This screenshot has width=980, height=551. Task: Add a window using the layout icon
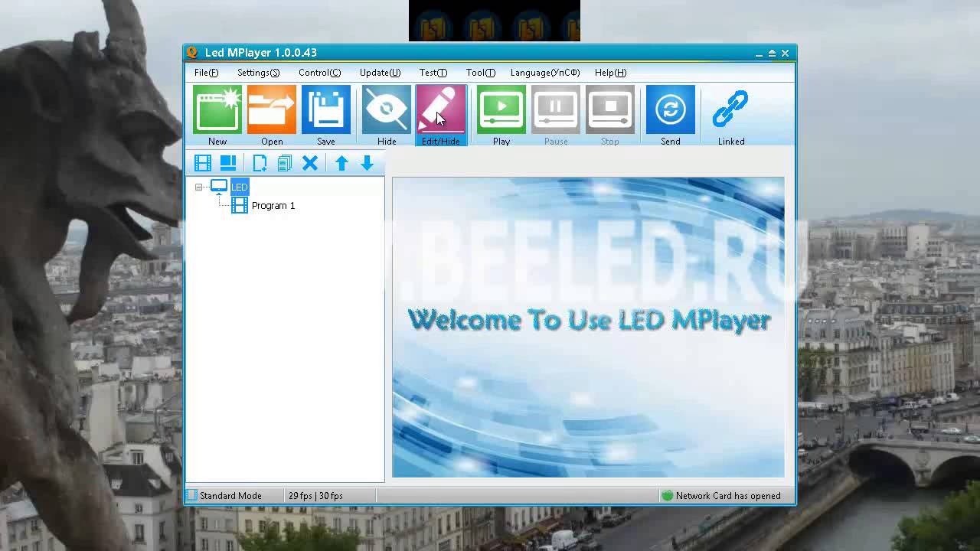228,163
